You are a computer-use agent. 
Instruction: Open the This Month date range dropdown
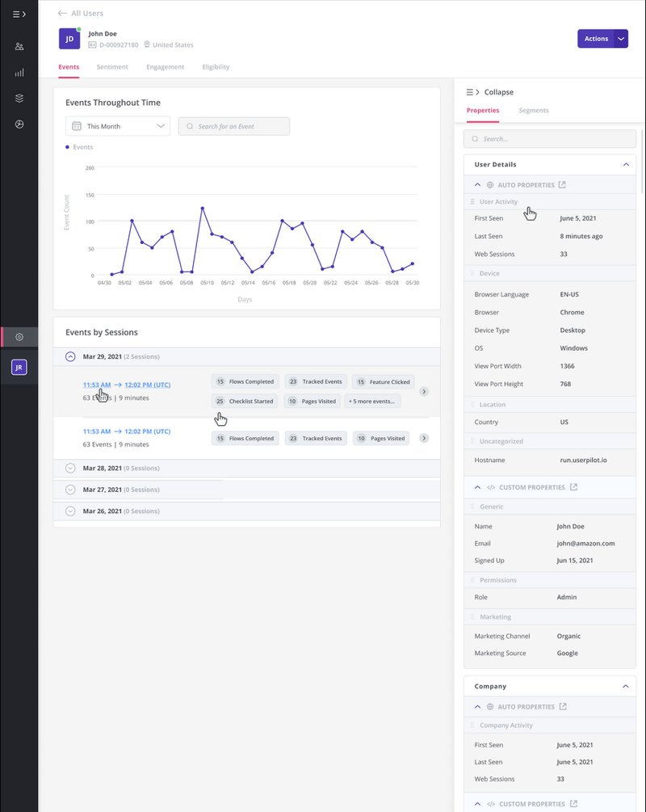[x=117, y=126]
